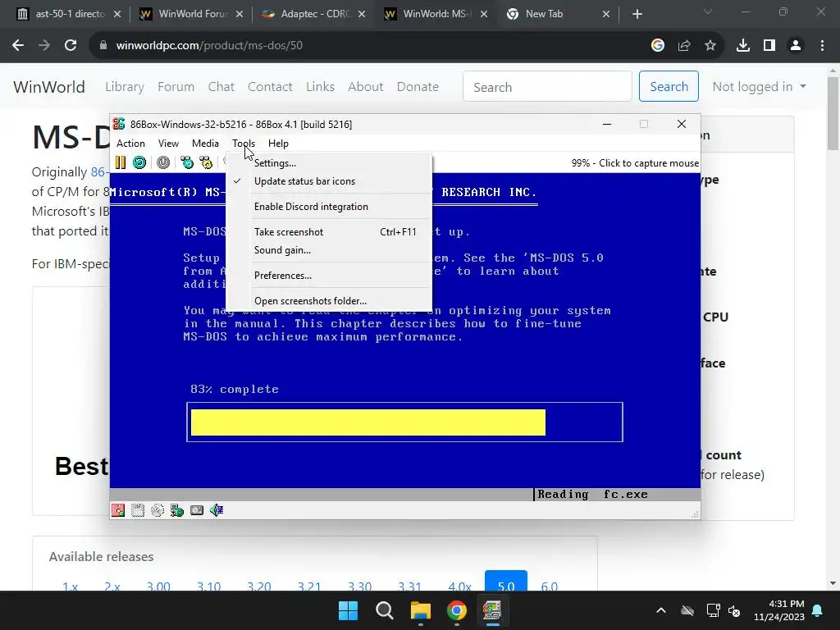Open Windows Start from the taskbar
This screenshot has width=840, height=630.
(348, 610)
